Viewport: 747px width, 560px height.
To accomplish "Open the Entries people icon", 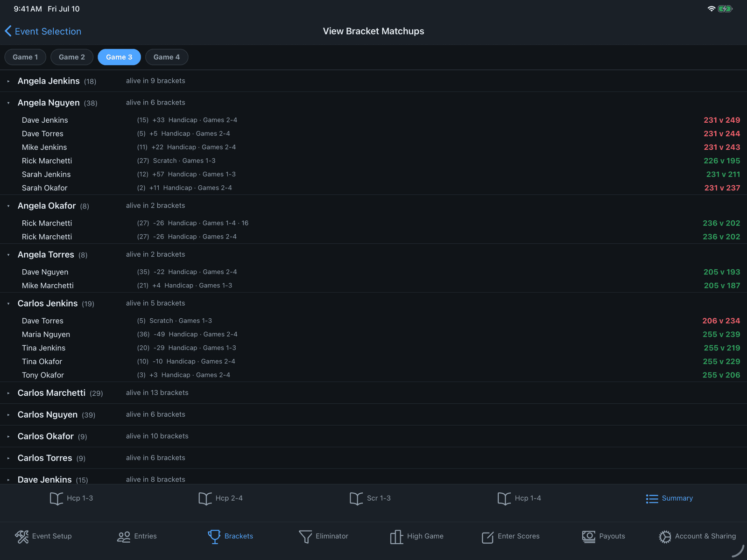I will (x=124, y=537).
